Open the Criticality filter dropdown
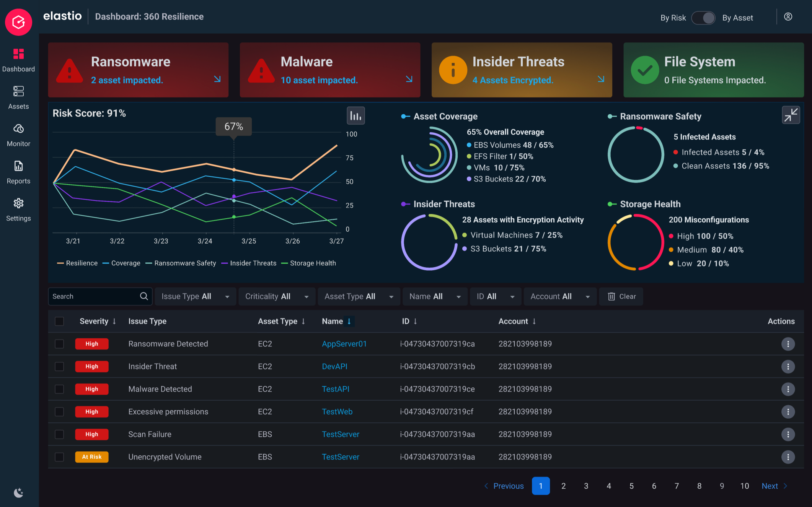Image resolution: width=812 pixels, height=507 pixels. 277,296
